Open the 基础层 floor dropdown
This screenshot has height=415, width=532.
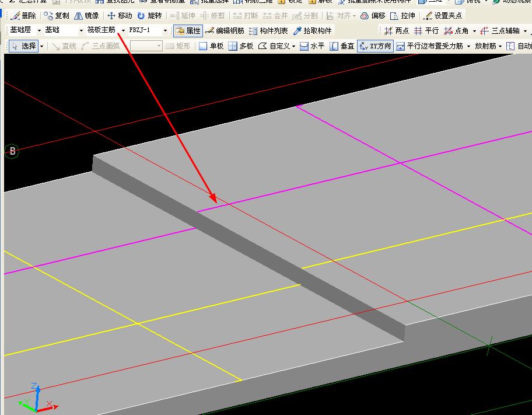coord(39,30)
